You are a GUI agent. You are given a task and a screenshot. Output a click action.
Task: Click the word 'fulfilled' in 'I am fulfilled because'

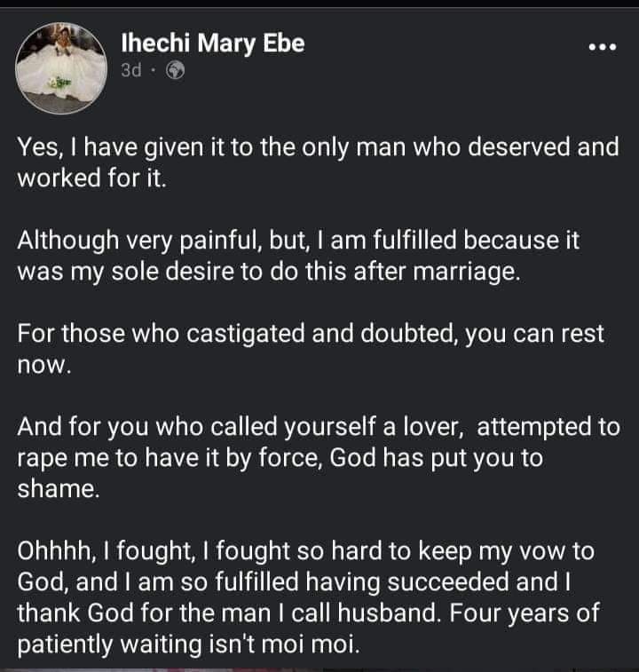(x=414, y=240)
